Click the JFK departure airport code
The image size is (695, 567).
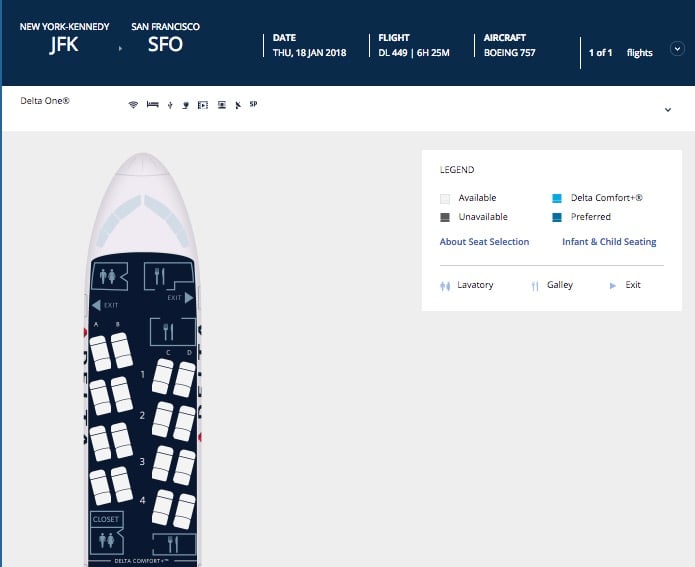coord(64,44)
